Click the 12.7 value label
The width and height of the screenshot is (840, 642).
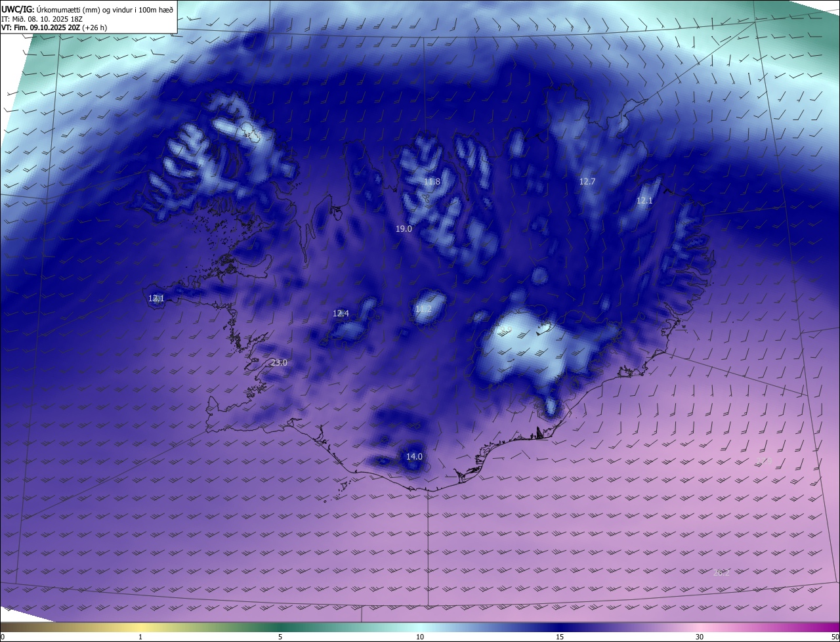pos(587,182)
